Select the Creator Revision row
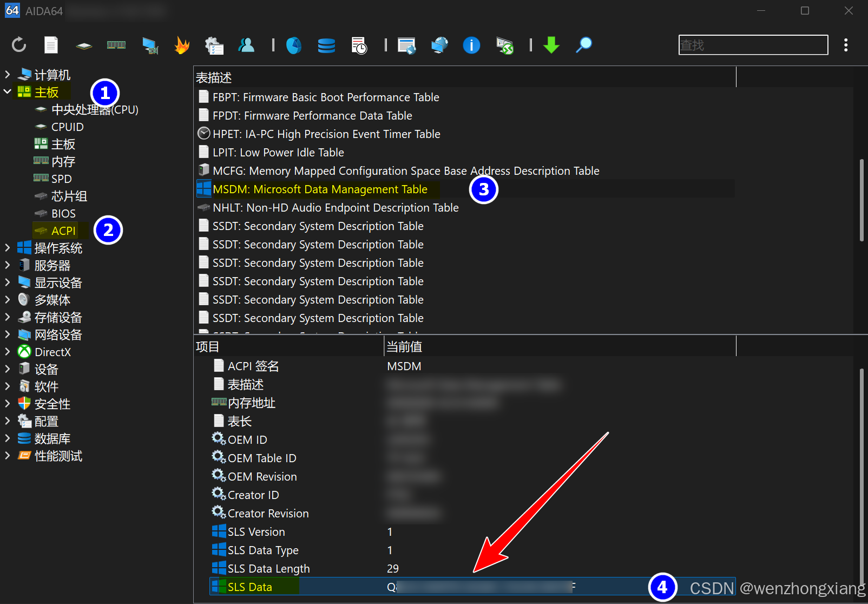868x604 pixels. tap(472, 514)
